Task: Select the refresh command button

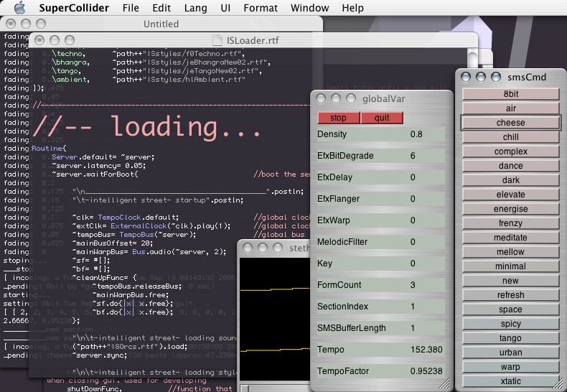Action: point(510,295)
